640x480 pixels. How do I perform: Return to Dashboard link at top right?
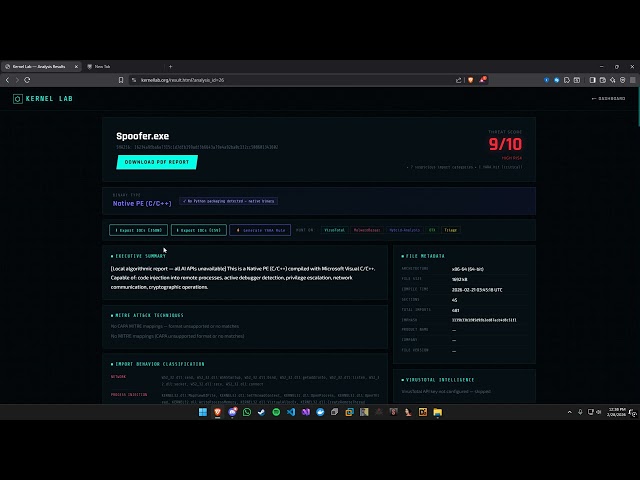coord(608,98)
